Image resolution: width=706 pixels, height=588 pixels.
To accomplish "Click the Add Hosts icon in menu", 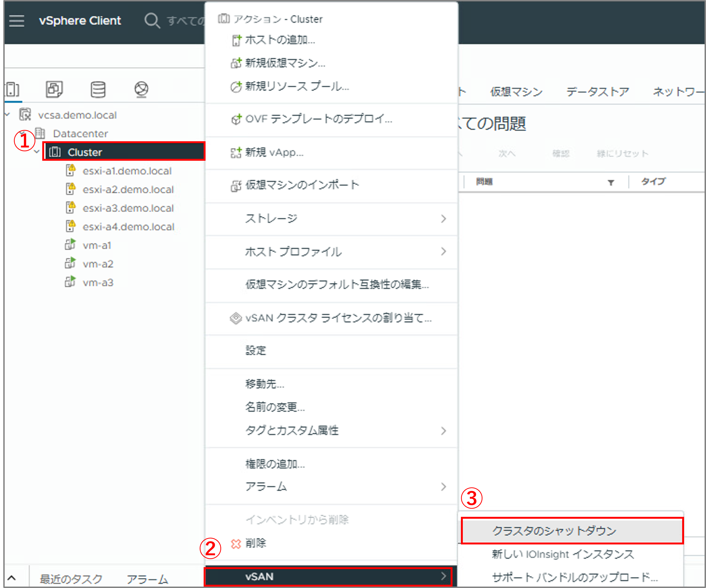I will pyautogui.click(x=236, y=40).
